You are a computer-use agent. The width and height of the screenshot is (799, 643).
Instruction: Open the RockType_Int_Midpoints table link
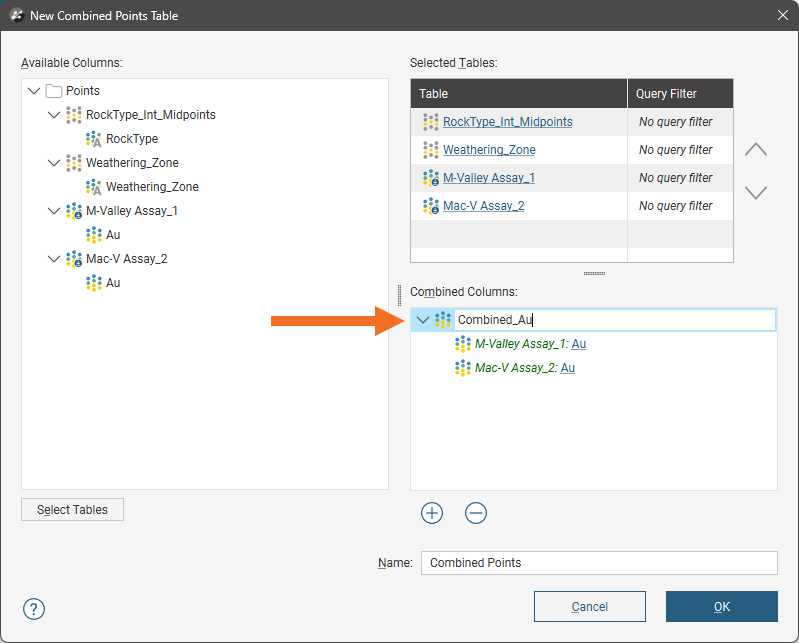click(x=507, y=122)
